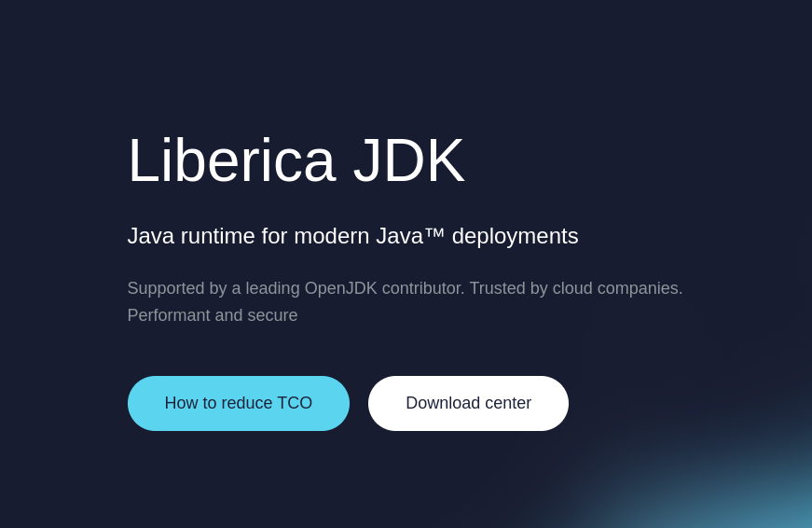This screenshot has width=812, height=528.
Task: Click the word center in the white button
Action: coord(504,403)
